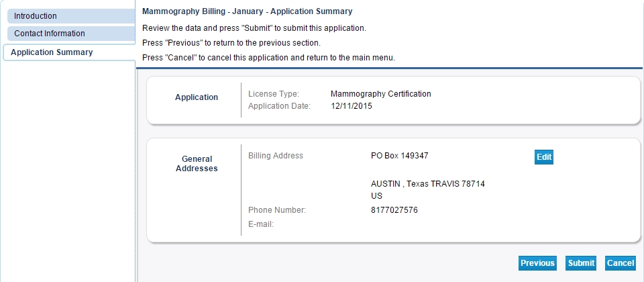This screenshot has width=644, height=282.
Task: Click the Previous button
Action: tap(537, 263)
